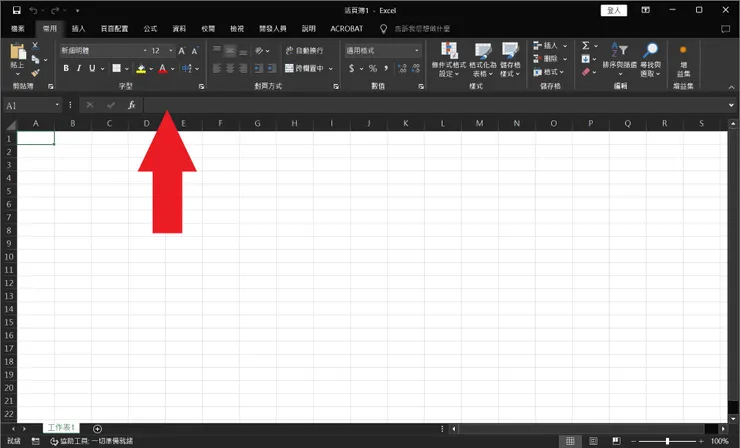Open the font size dropdown
Screen dimensions: 740x448
171,51
